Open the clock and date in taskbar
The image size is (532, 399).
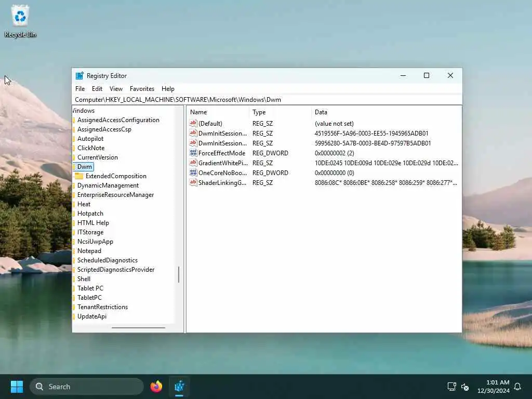pos(494,387)
